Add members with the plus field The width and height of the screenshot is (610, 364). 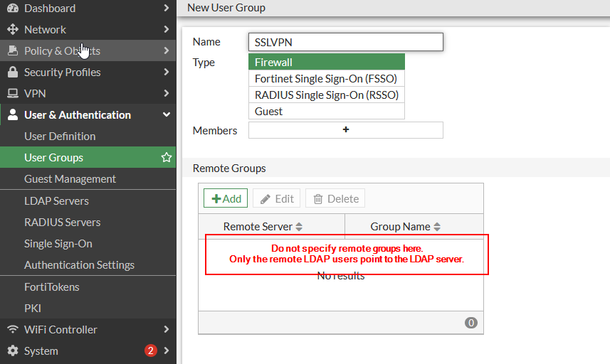pos(346,130)
